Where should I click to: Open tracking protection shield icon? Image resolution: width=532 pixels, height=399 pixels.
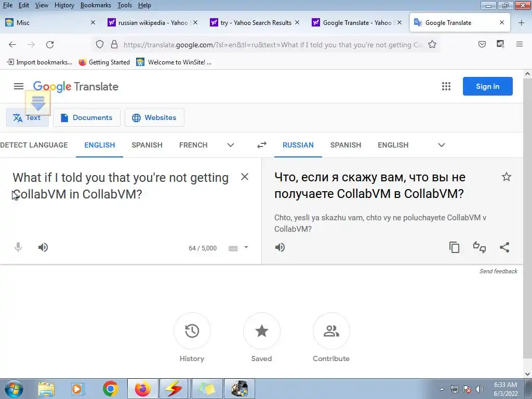[99, 45]
